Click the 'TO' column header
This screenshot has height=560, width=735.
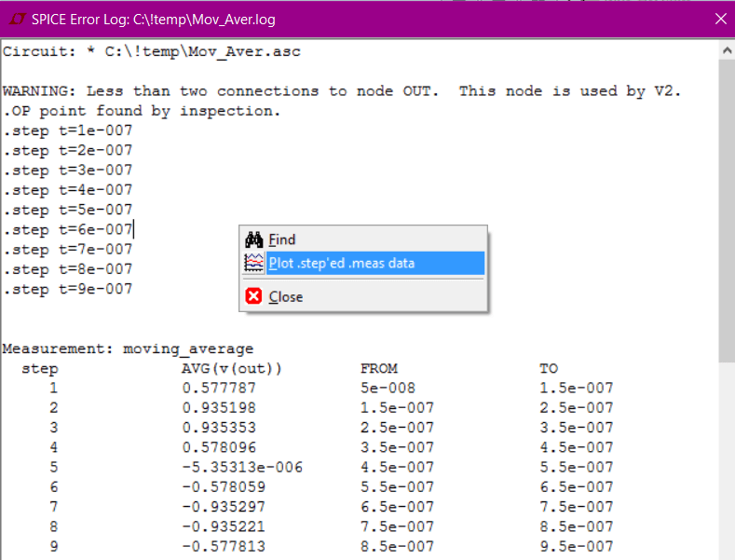point(549,369)
